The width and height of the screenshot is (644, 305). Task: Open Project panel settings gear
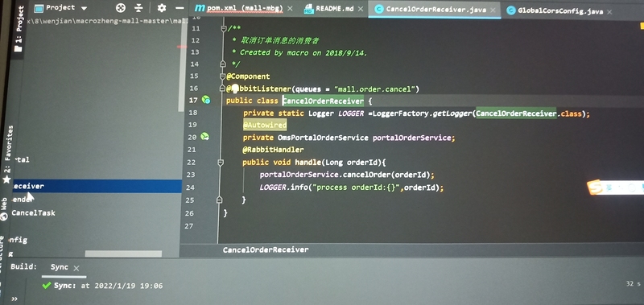coord(162,8)
